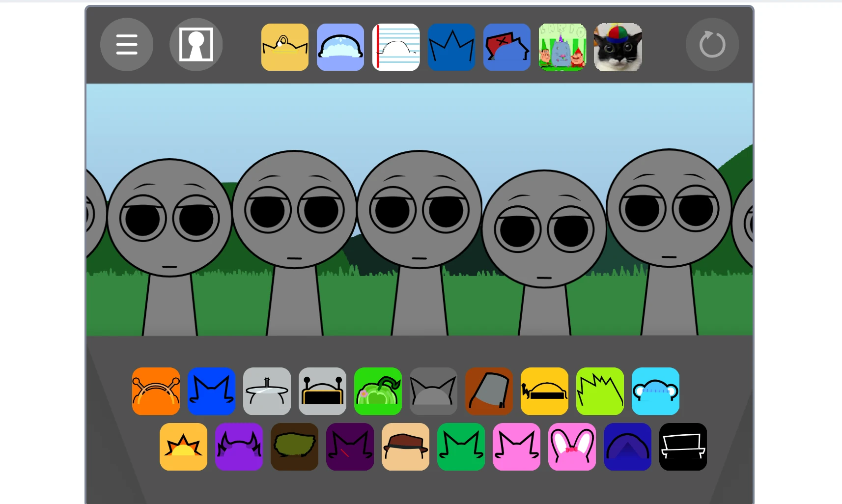This screenshot has height=504, width=842.
Task: Select the dark blue hood icon
Action: [627, 447]
